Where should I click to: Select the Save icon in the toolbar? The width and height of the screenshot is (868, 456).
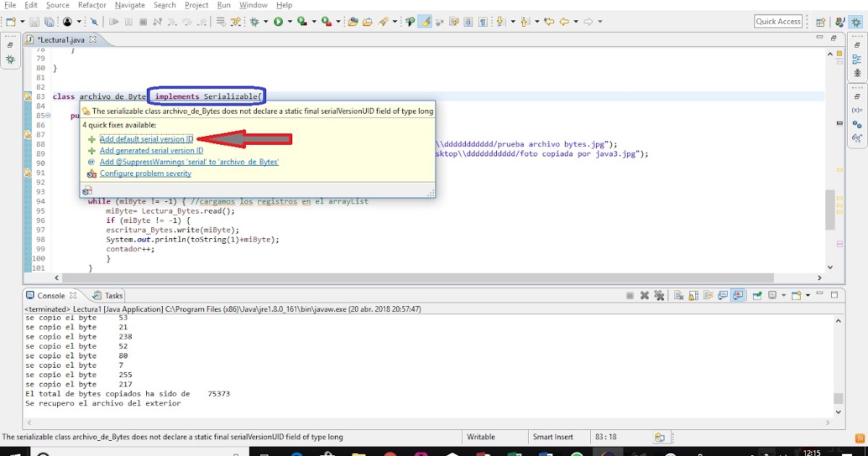35,22
